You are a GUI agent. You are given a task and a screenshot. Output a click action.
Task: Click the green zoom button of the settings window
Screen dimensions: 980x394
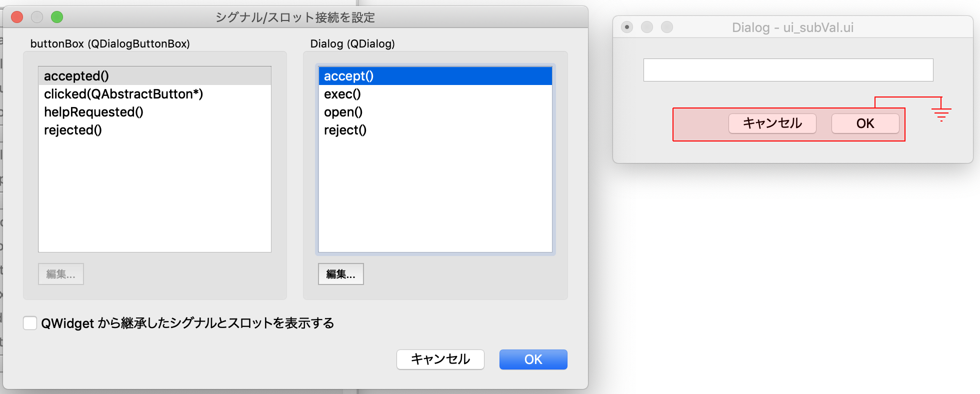tap(57, 16)
